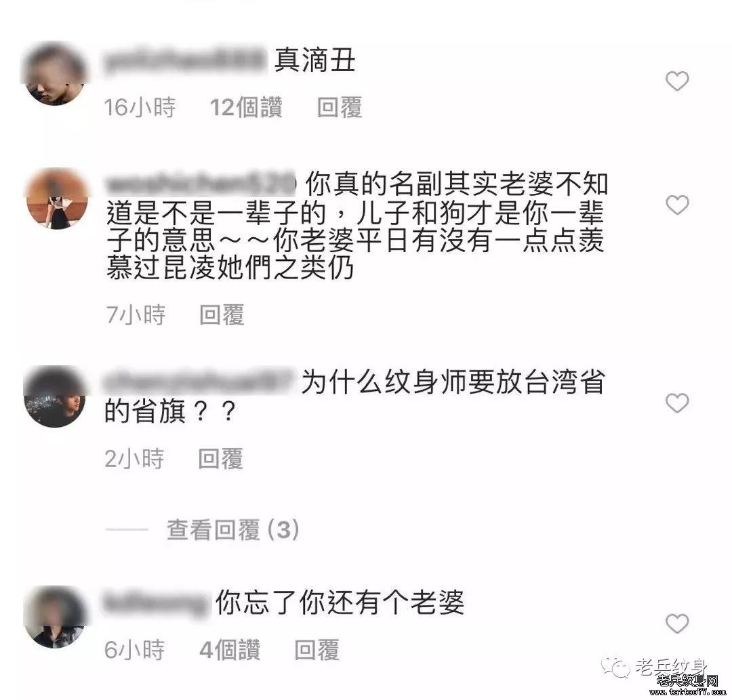Screen dimensions: 732x700
Task: Heart the 你忘了你还有个老婆 comment
Action: (x=677, y=623)
